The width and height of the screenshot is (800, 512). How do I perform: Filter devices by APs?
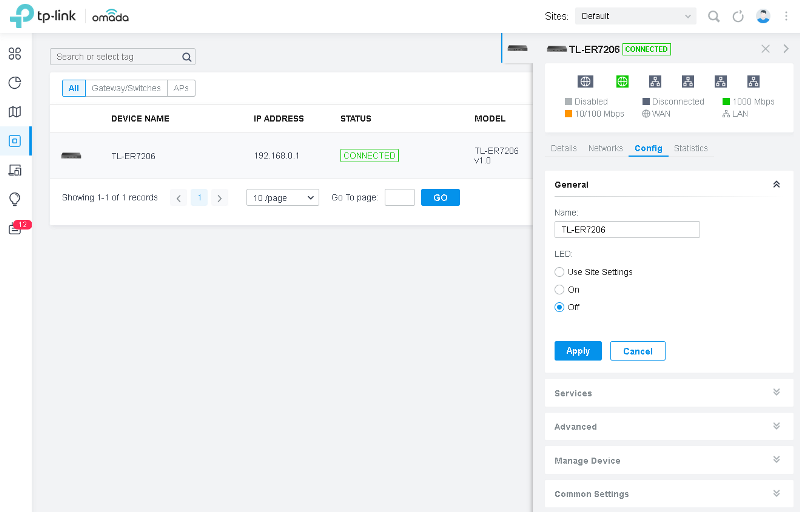pos(181,88)
